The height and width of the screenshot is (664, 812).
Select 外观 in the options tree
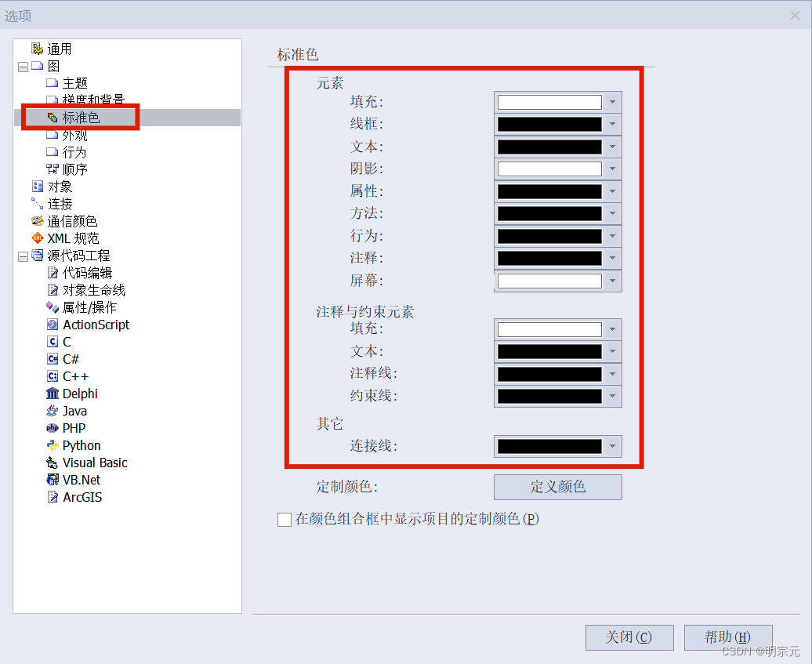coord(74,135)
